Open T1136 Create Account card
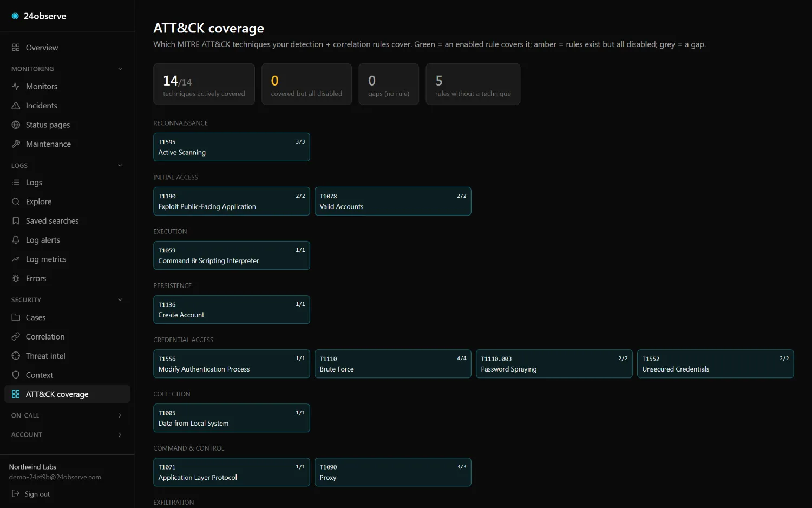 (x=232, y=309)
